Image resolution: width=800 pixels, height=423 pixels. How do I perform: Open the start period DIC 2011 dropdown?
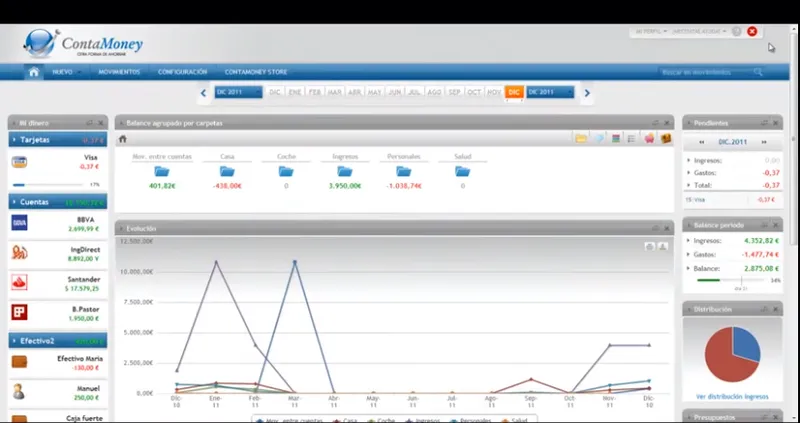[238, 92]
